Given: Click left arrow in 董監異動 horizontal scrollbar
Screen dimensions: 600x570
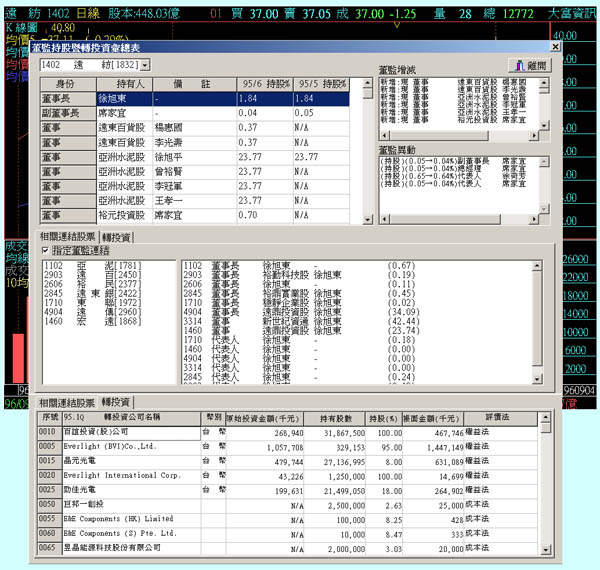Looking at the screenshot, I should point(385,219).
